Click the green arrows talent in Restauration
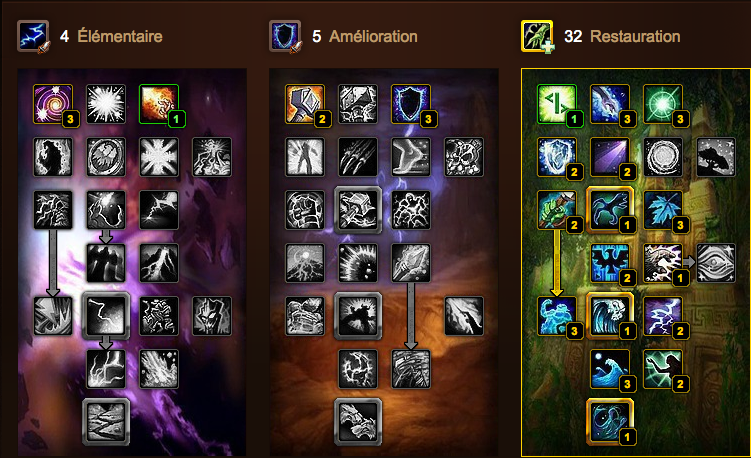 (x=557, y=104)
